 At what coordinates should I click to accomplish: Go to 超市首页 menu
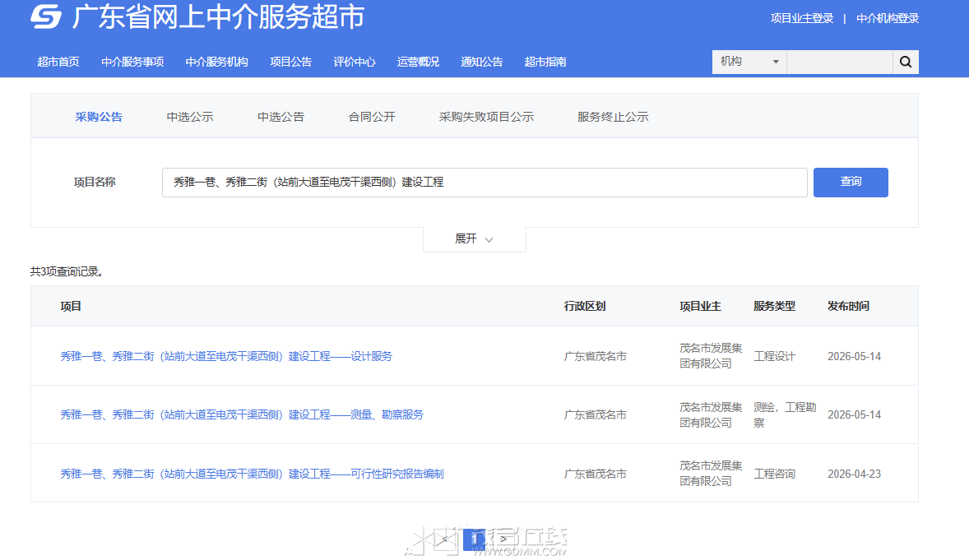pos(58,62)
